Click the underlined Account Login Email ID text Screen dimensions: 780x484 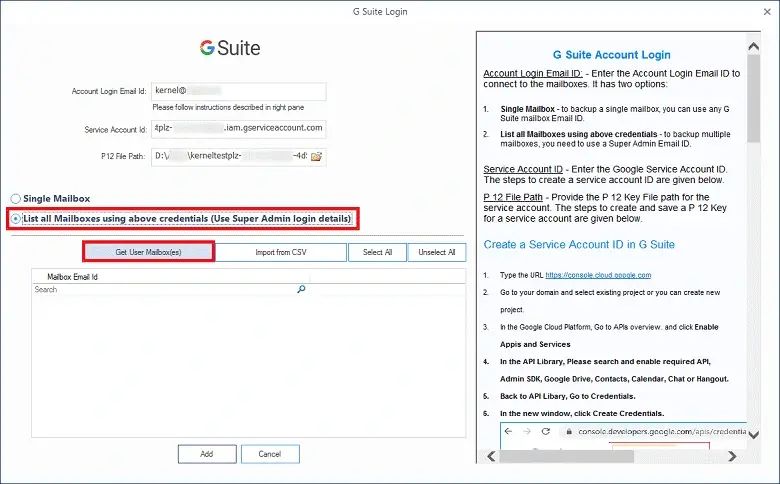click(x=532, y=74)
